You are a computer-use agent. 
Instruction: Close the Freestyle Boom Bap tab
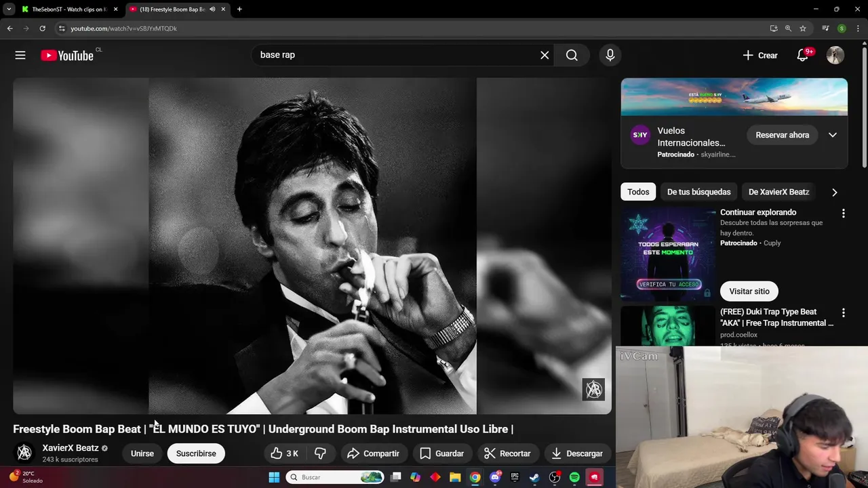click(x=223, y=9)
